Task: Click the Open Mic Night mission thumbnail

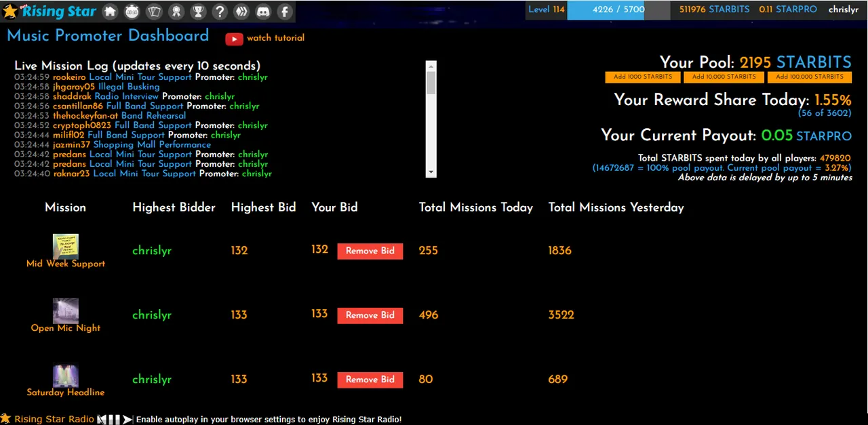Action: click(x=66, y=310)
